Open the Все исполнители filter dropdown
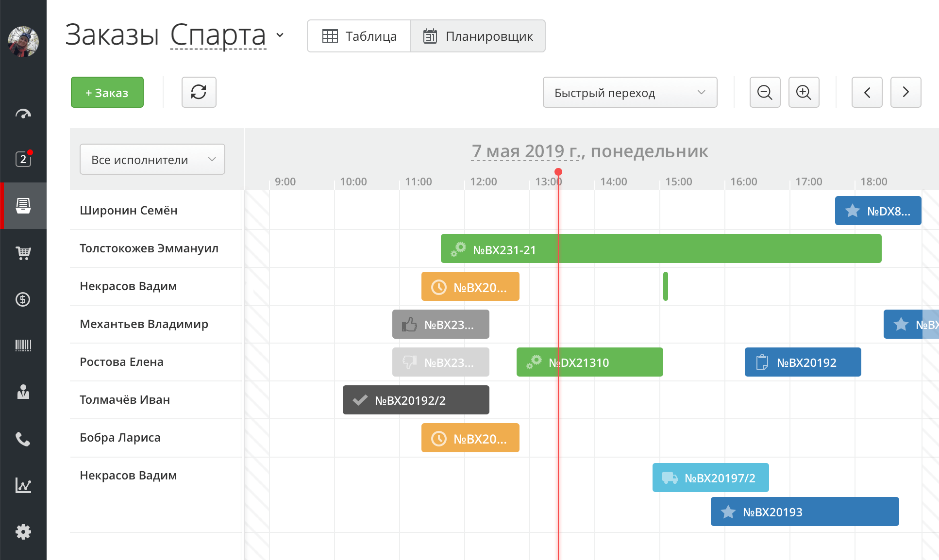 (152, 159)
